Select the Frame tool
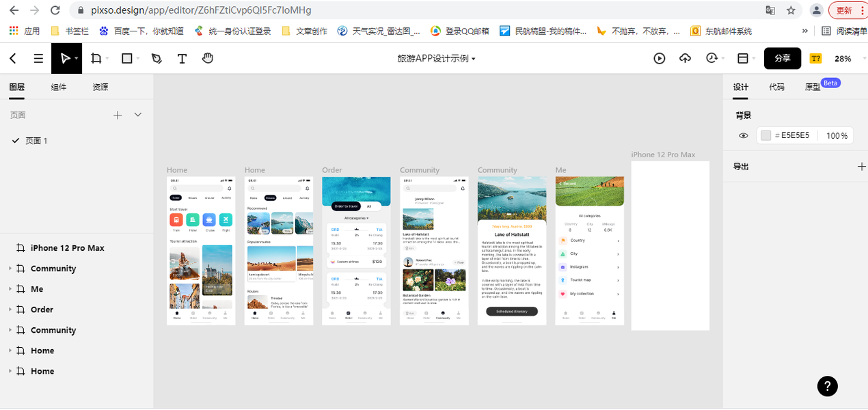The height and width of the screenshot is (410, 868). [x=96, y=59]
